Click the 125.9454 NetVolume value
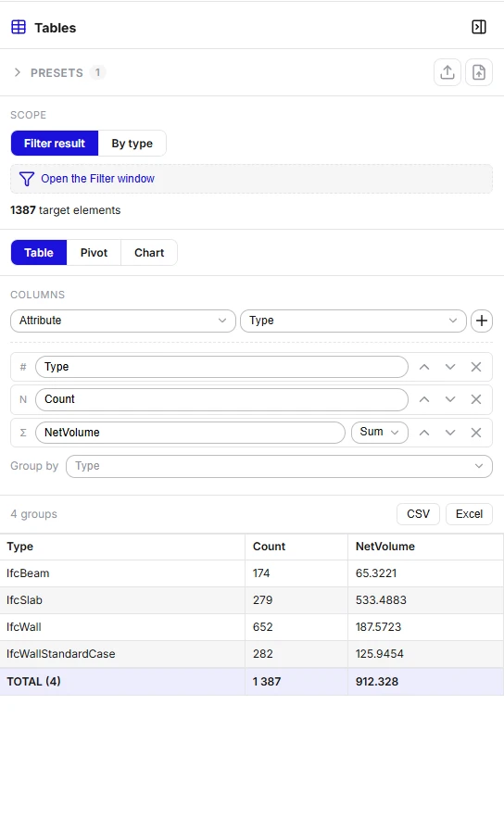 click(x=379, y=654)
